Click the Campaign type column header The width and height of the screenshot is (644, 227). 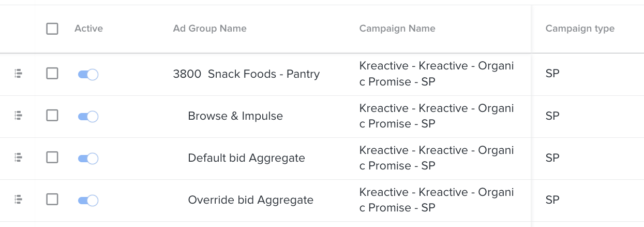click(580, 29)
